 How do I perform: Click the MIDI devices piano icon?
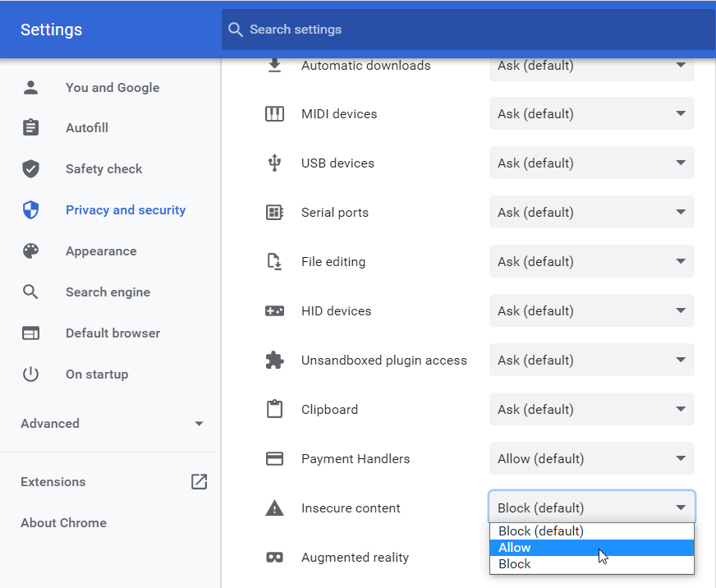pyautogui.click(x=274, y=114)
